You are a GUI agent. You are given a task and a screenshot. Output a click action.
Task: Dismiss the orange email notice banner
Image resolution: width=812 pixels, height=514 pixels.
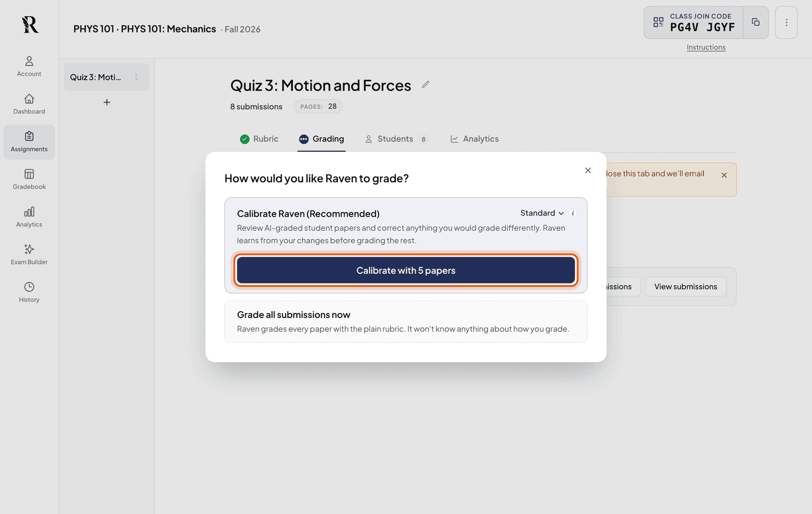click(724, 175)
